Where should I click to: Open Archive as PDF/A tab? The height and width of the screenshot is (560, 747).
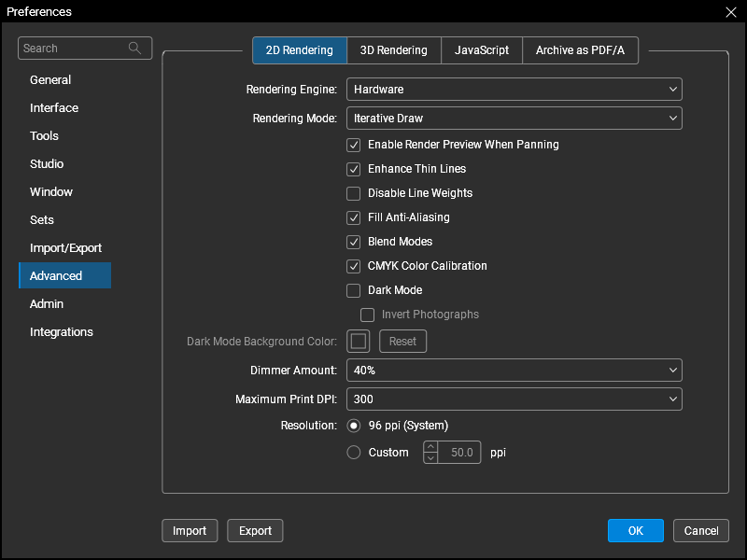click(580, 50)
